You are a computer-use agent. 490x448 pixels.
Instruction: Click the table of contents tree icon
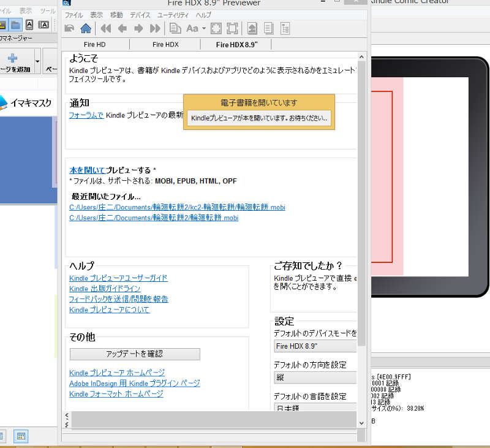tap(285, 28)
